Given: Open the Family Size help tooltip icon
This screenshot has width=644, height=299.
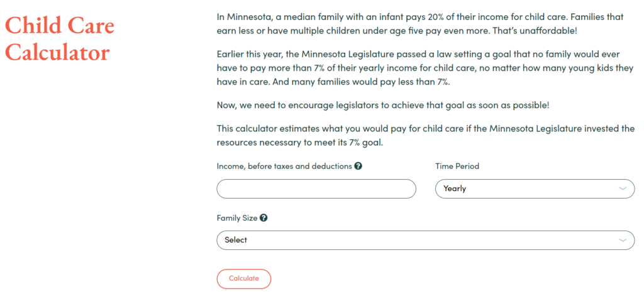Looking at the screenshot, I should (264, 218).
